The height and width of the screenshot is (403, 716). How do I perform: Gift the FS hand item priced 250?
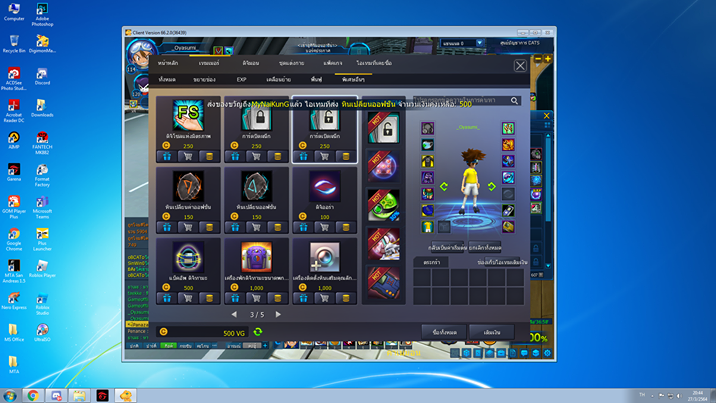pyautogui.click(x=167, y=157)
